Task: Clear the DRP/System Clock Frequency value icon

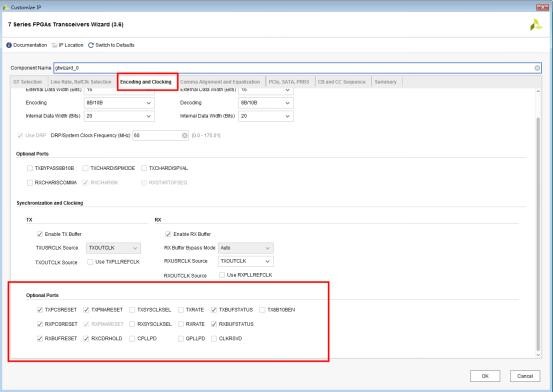Action: coord(184,135)
